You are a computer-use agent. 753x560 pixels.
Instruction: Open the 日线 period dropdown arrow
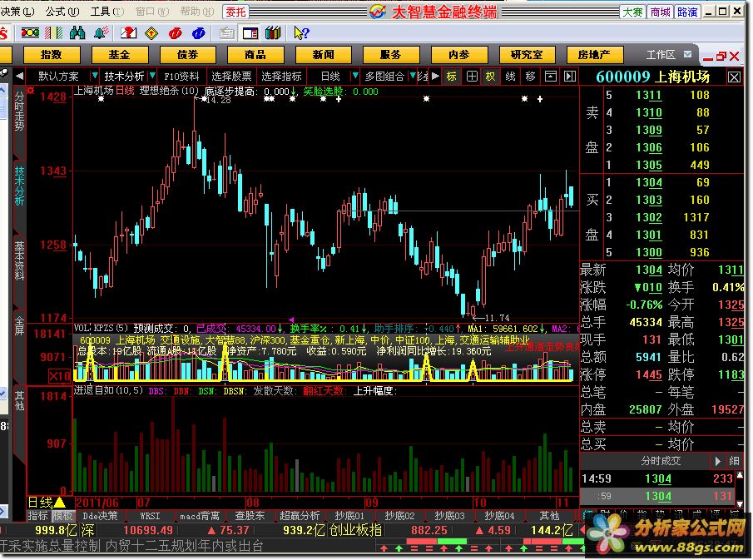(355, 76)
